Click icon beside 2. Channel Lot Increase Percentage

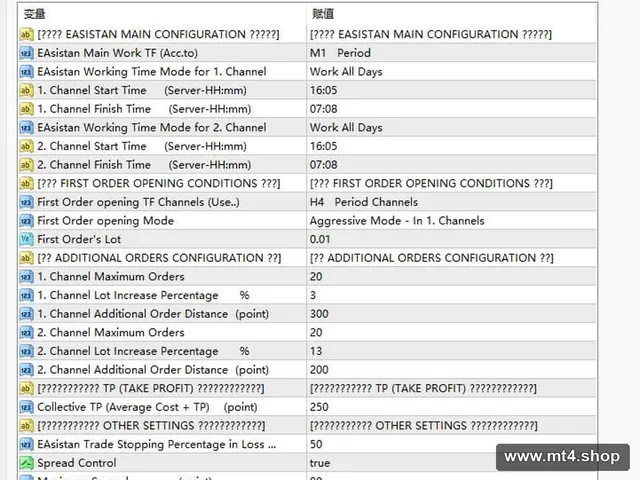(26, 351)
